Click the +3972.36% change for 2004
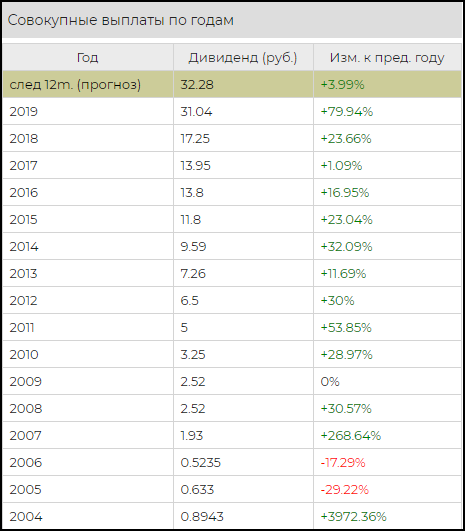465x531 pixels. [354, 516]
